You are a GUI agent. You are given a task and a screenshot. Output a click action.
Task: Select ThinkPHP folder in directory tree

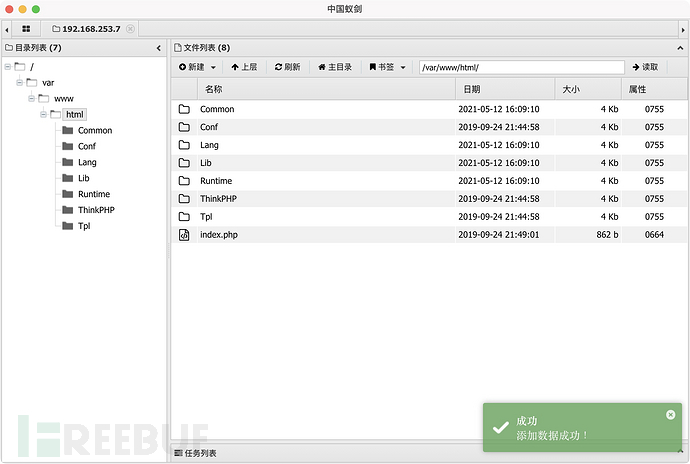coord(96,210)
